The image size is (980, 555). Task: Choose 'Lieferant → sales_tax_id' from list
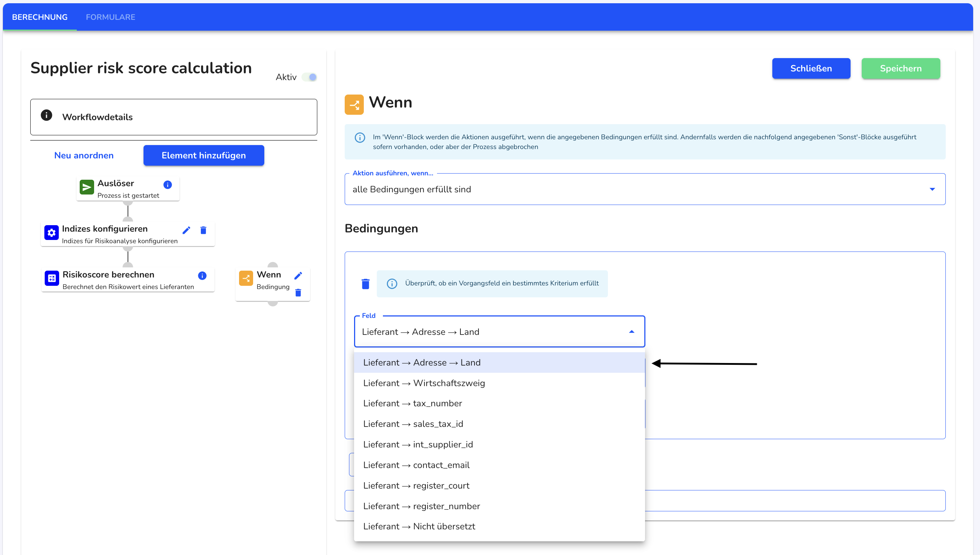(x=499, y=424)
